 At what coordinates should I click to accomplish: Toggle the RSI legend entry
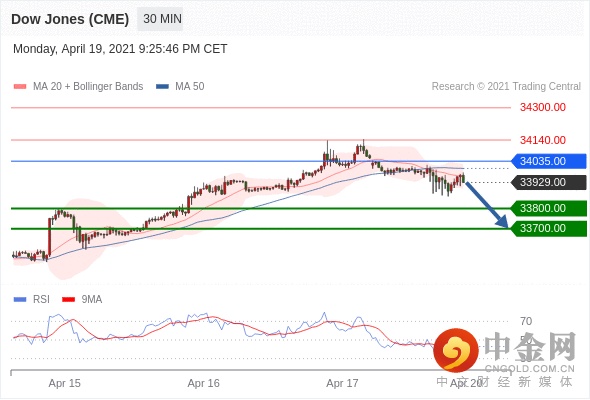coord(32,300)
